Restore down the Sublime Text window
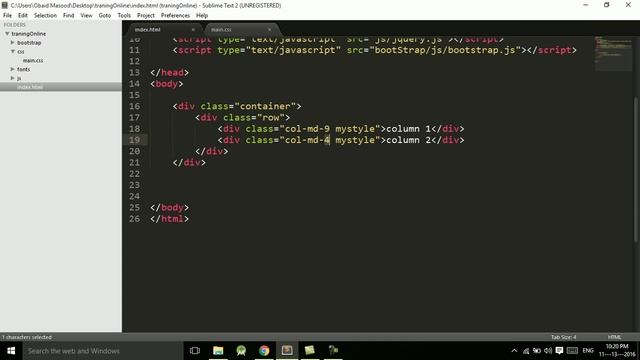640x360 pixels. [x=607, y=5]
